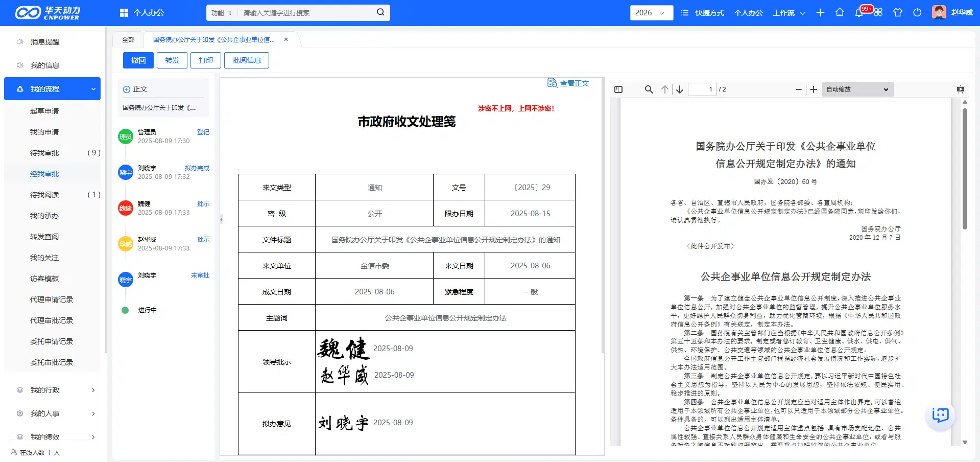Zoom out the PDF with minus icon
The width and height of the screenshot is (980, 462).
(799, 89)
